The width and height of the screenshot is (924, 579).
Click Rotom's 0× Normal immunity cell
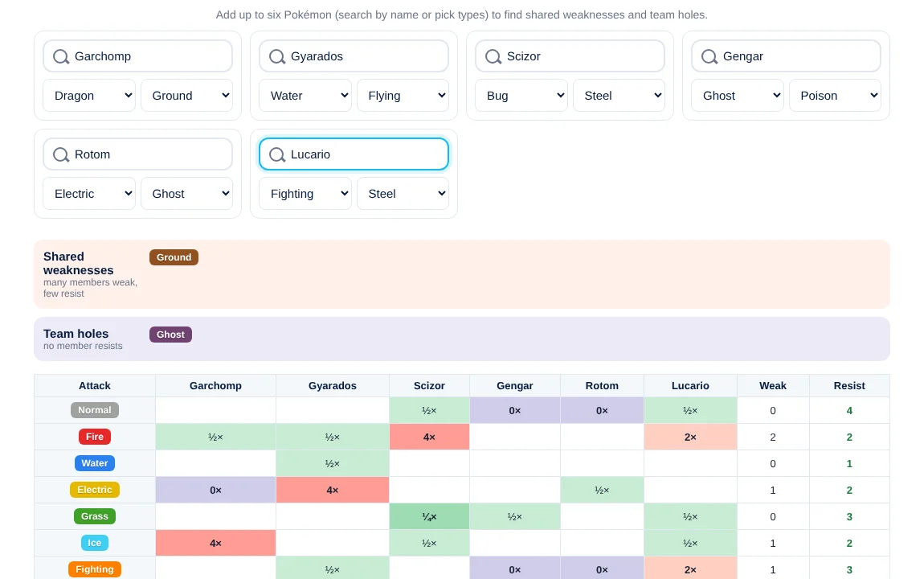coord(602,410)
